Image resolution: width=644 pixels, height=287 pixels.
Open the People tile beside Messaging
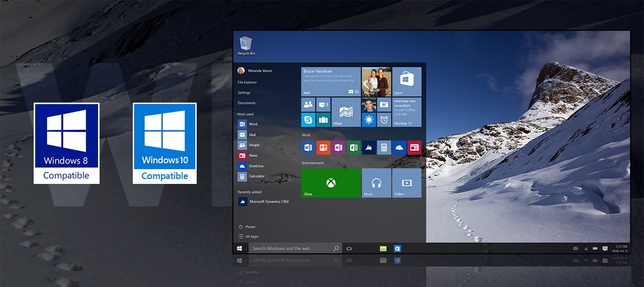tap(308, 105)
